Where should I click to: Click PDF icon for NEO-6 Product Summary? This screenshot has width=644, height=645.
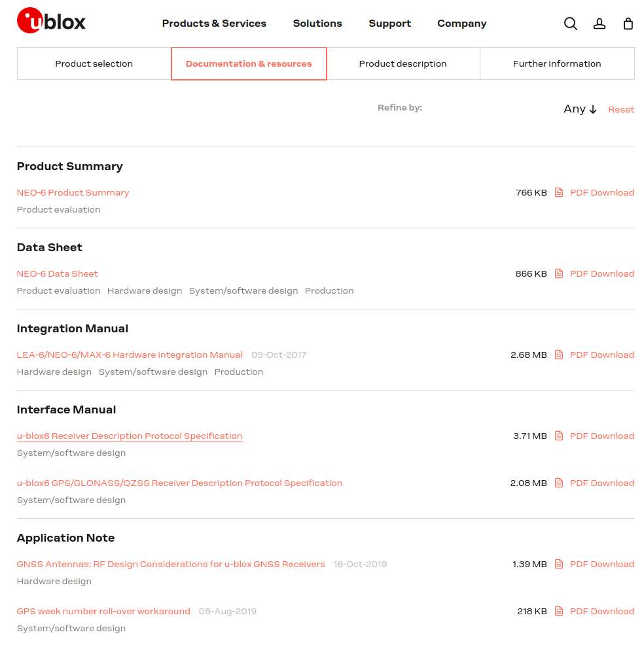[558, 192]
